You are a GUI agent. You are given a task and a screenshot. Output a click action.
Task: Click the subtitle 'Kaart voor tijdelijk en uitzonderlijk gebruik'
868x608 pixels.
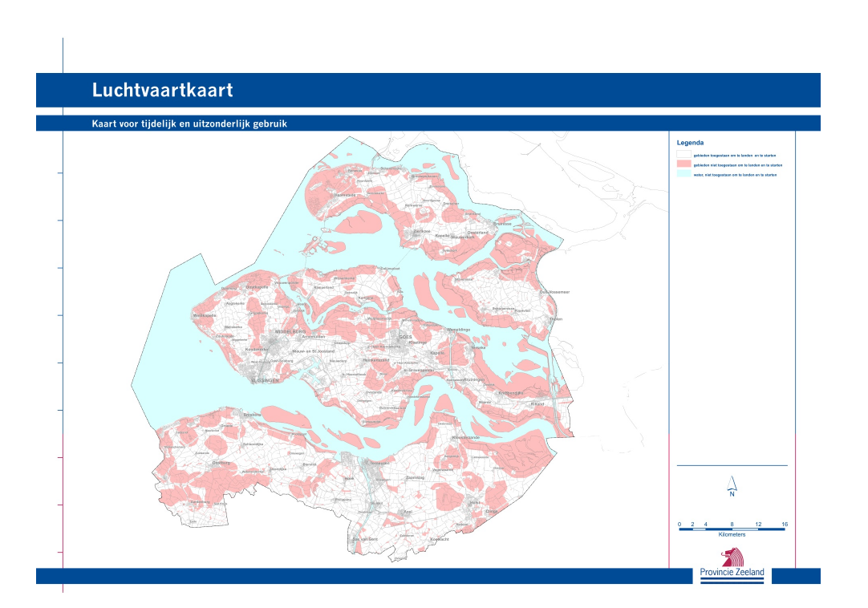click(x=189, y=124)
